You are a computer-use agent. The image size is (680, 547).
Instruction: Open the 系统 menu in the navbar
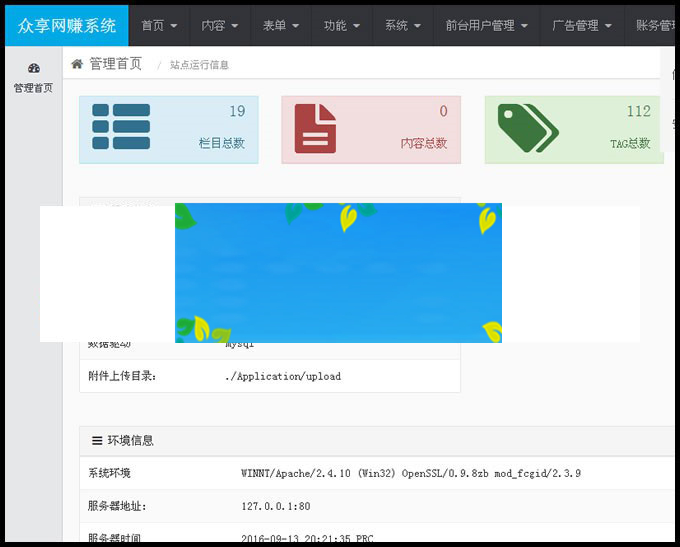tap(403, 25)
